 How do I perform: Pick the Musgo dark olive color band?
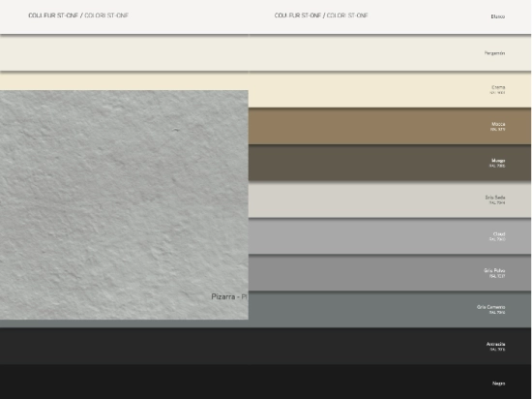pyautogui.click(x=390, y=163)
